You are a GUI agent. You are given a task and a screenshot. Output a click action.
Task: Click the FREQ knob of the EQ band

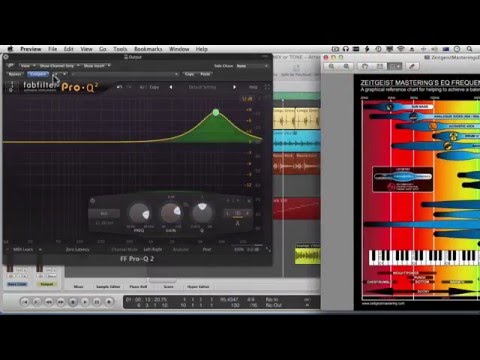[139, 213]
